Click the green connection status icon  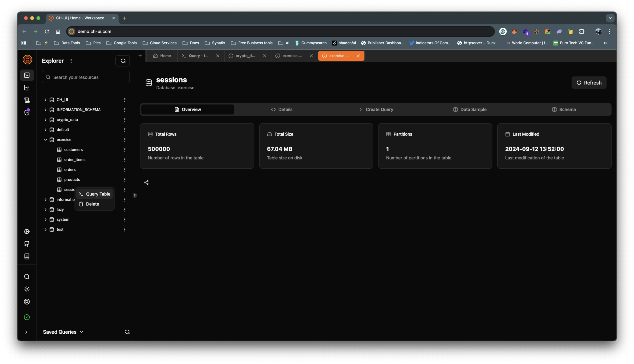point(27,317)
